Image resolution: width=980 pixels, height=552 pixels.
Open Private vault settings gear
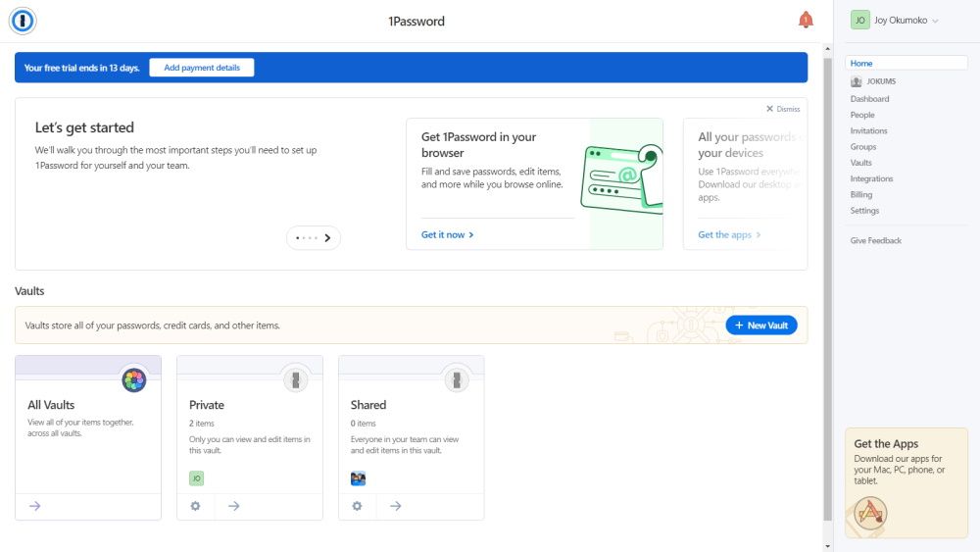pyautogui.click(x=196, y=506)
